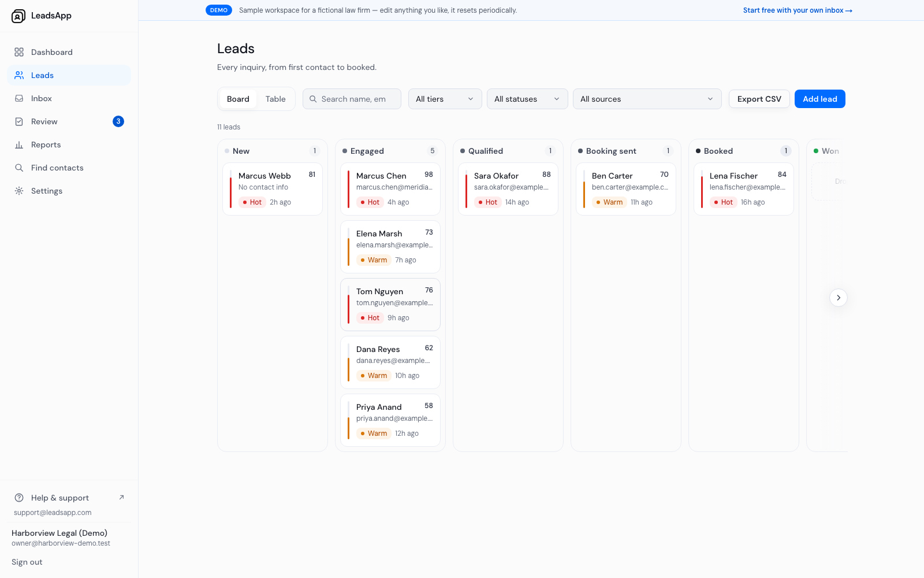Screen dimensions: 924x578
Task: Click the search name or email field
Action: 352,99
